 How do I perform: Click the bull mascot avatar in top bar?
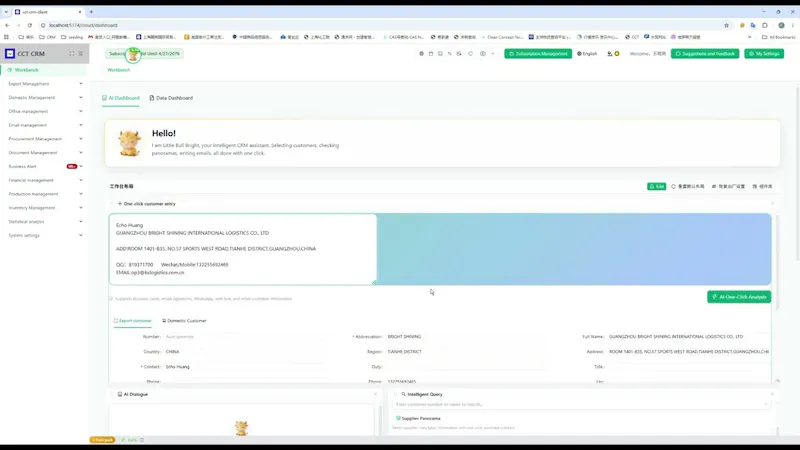(x=133, y=55)
